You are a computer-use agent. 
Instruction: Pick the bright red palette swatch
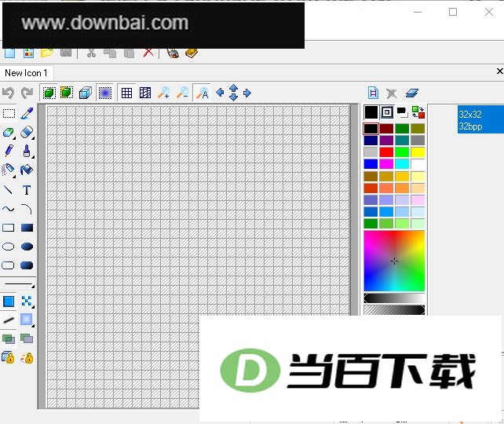[x=386, y=152]
